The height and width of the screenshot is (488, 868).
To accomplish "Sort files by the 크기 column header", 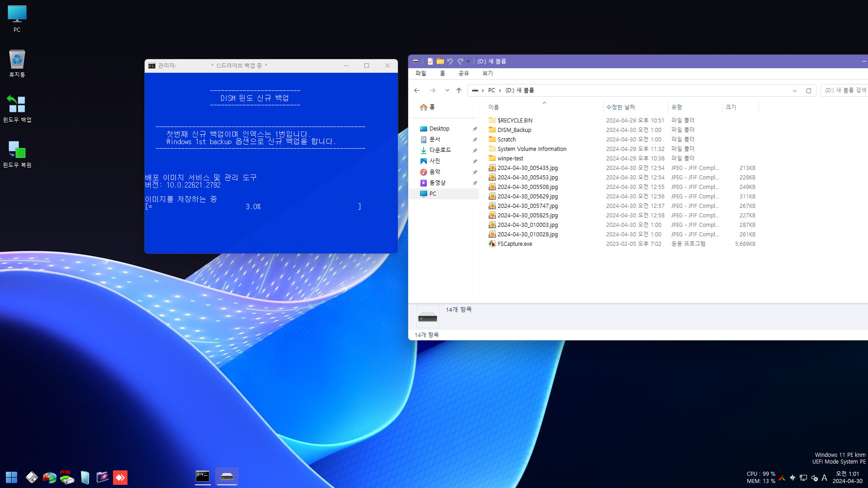I will tap(741, 107).
